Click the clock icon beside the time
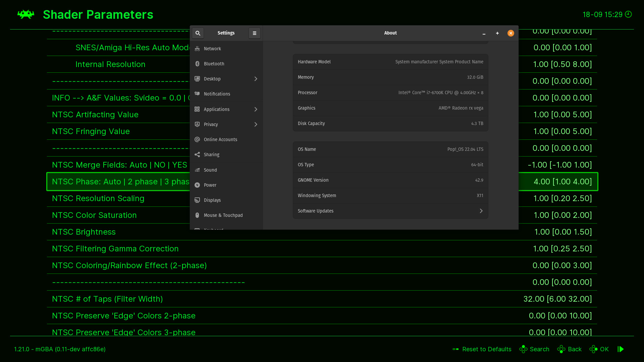Viewport: 644px width, 362px height. pyautogui.click(x=629, y=14)
